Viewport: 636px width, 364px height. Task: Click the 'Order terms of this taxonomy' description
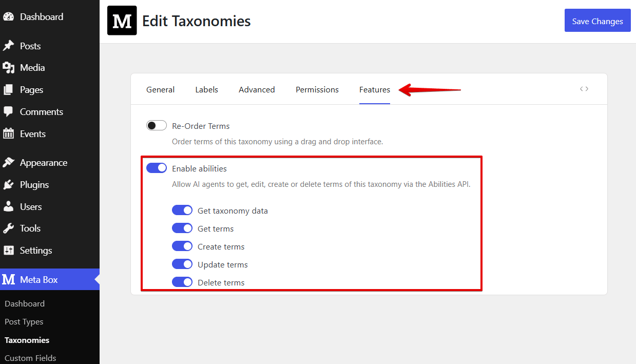point(278,141)
